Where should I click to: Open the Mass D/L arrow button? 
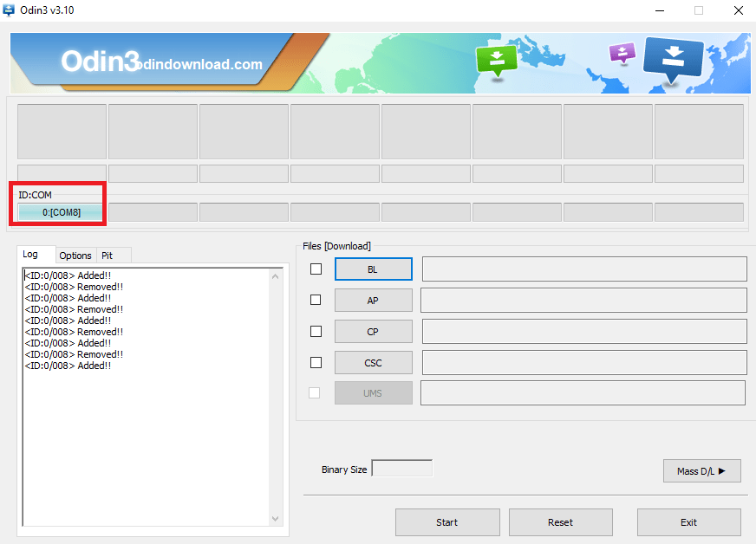click(701, 470)
